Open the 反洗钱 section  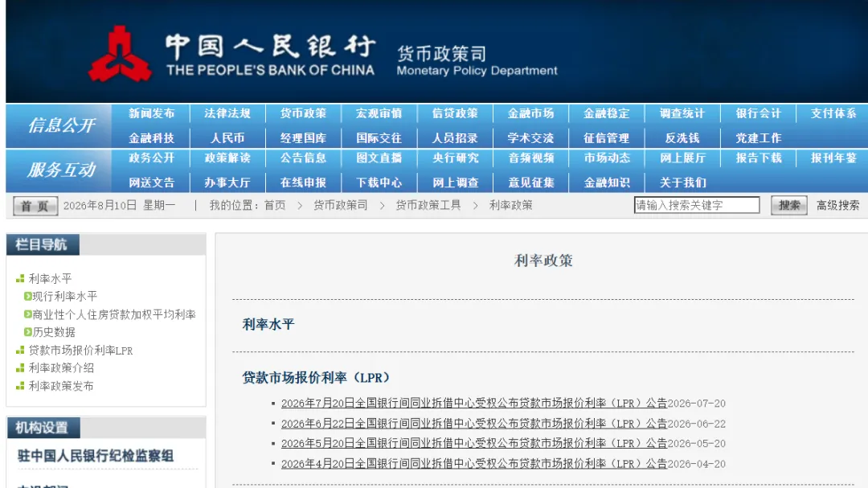682,138
